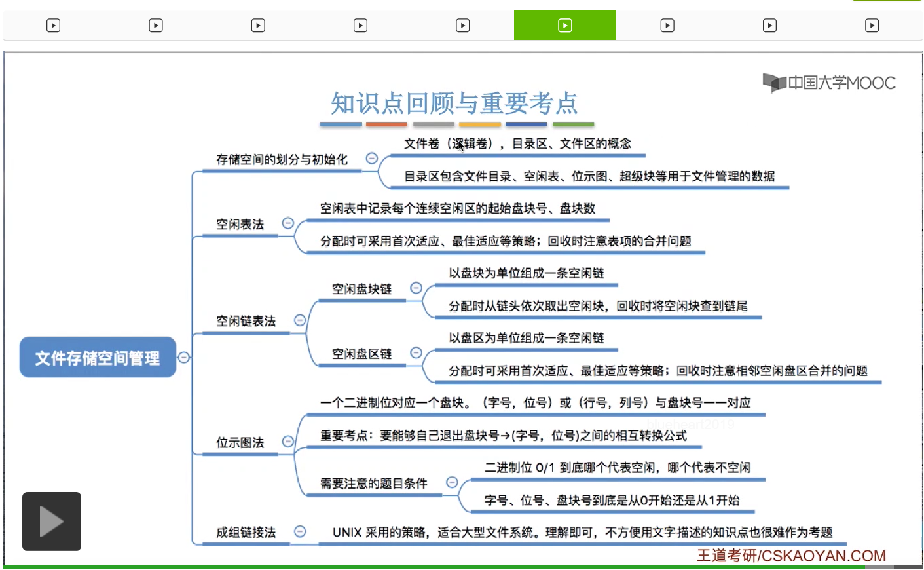The image size is (924, 570).
Task: Click the text starting 分配时从链头依次取出空闲块
Action: [x=598, y=306]
